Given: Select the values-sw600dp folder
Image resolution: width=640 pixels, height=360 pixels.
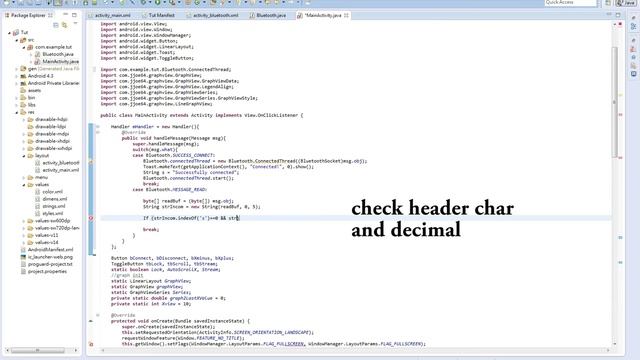Looking at the screenshot, I should tap(49, 221).
